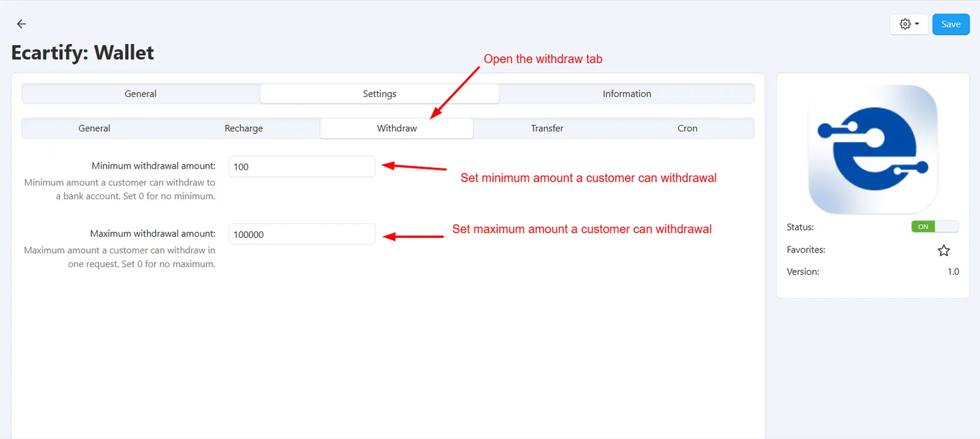Image resolution: width=980 pixels, height=439 pixels.
Task: Click the maximum amount help description text
Action: pyautogui.click(x=120, y=257)
